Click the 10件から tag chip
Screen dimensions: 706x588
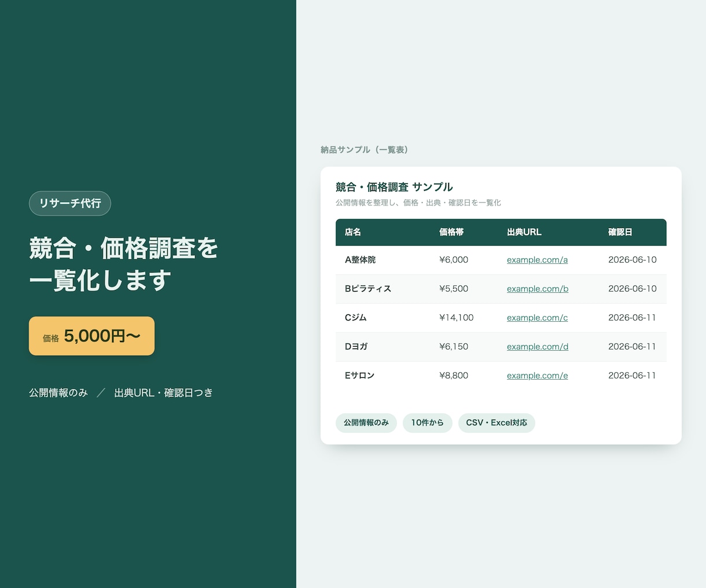(x=428, y=422)
